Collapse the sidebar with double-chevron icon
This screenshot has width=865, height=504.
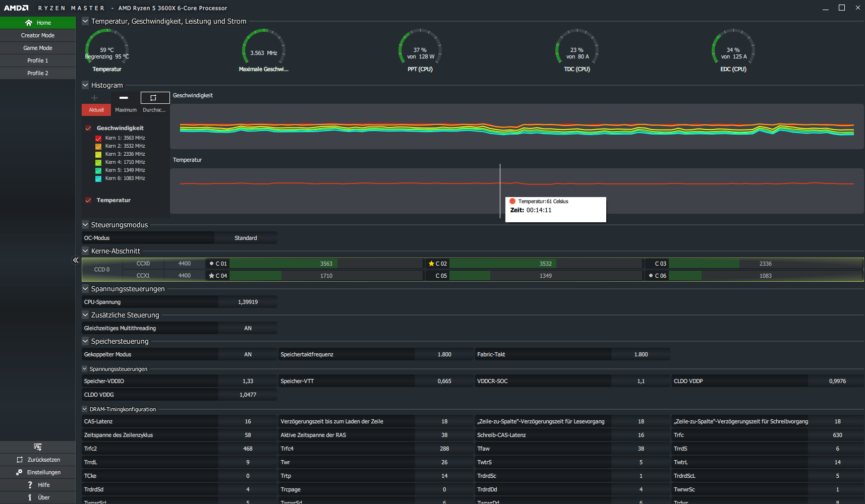[x=76, y=260]
